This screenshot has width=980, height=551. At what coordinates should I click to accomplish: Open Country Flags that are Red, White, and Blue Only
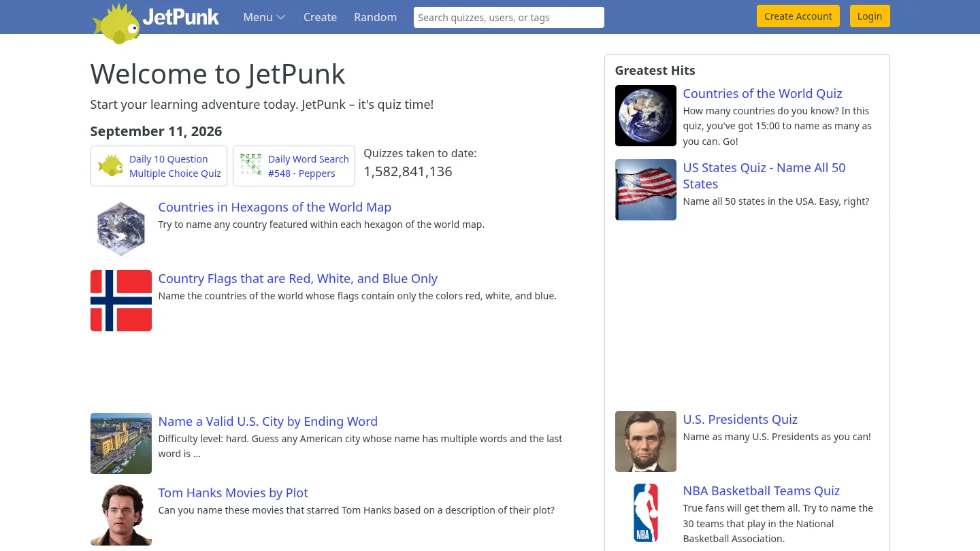(x=297, y=278)
